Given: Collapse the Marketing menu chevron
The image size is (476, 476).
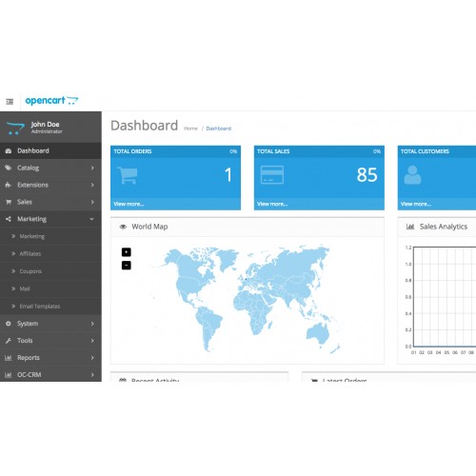Looking at the screenshot, I should point(91,219).
